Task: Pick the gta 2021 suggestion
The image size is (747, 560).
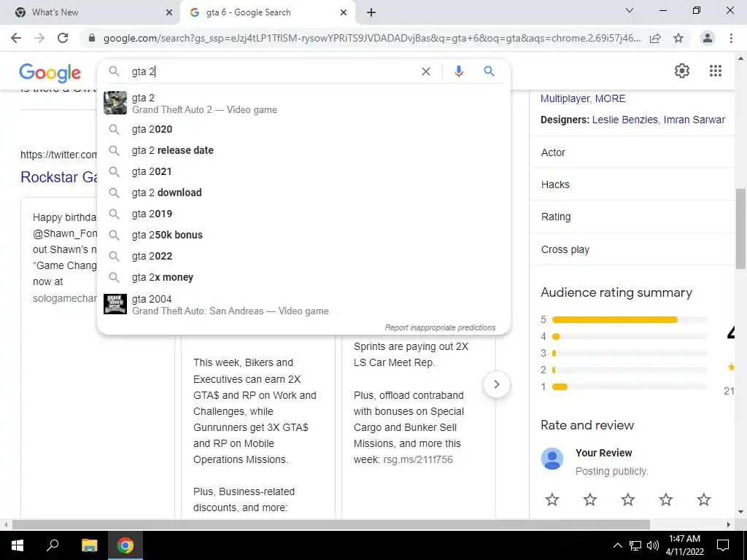Action: pos(304,171)
